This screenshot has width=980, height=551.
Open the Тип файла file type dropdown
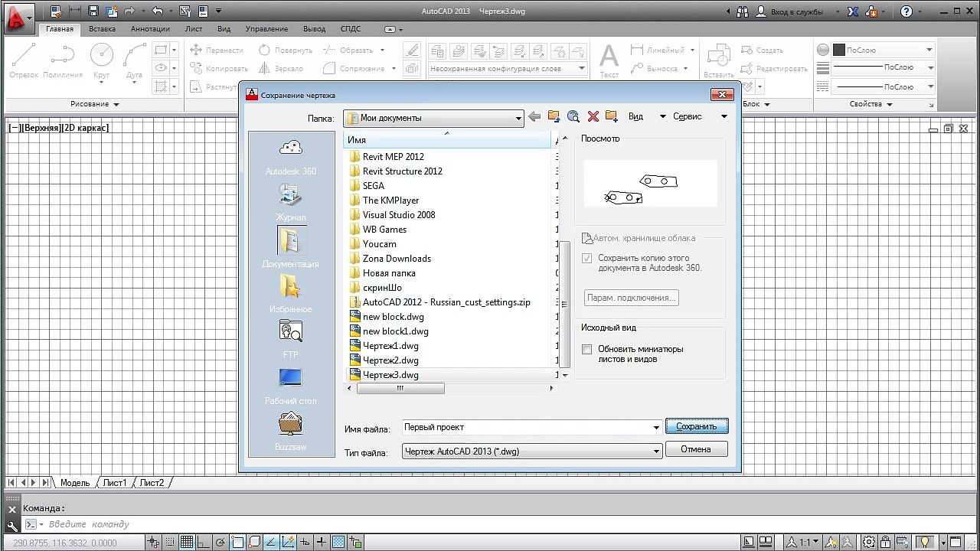click(x=656, y=452)
